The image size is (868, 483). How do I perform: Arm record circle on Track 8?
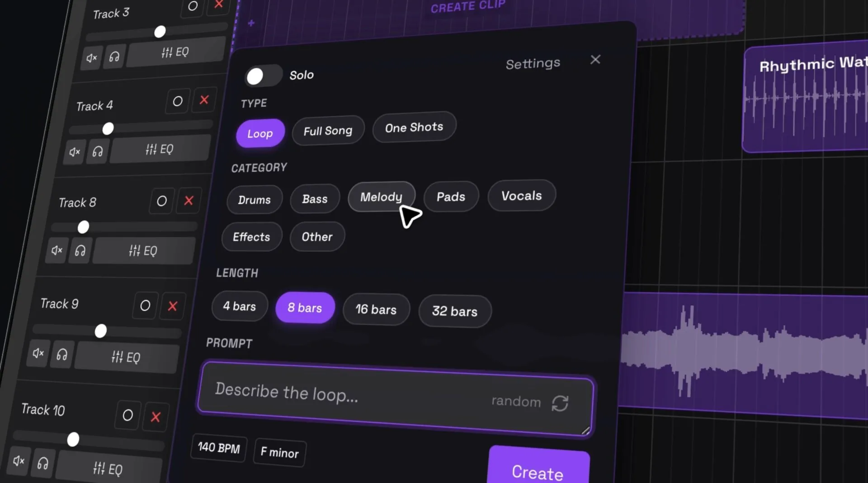[x=162, y=201]
